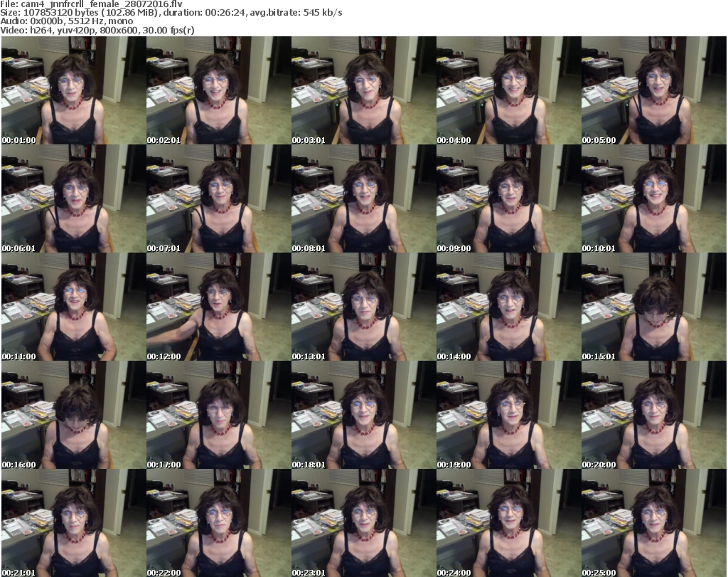Select the thumbnail stamped 00:01:00
The height and width of the screenshot is (577, 728).
73,90
